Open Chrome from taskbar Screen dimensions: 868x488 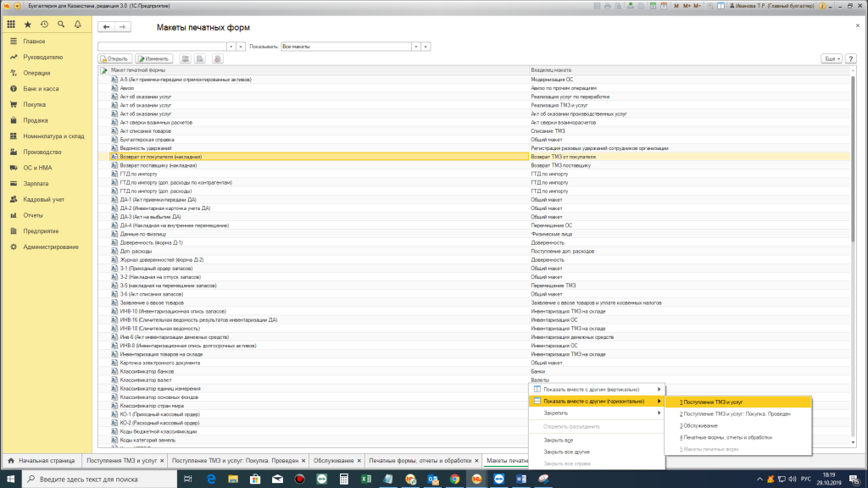pos(454,479)
